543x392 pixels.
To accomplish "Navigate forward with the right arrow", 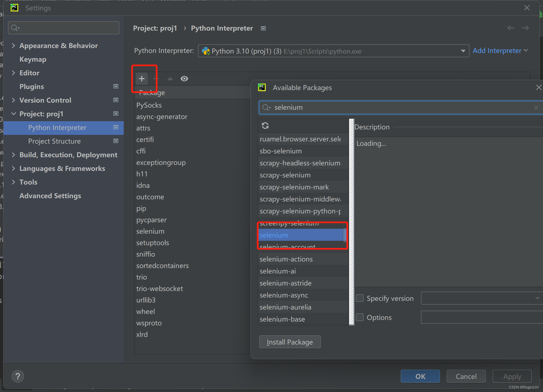I will click(x=525, y=28).
